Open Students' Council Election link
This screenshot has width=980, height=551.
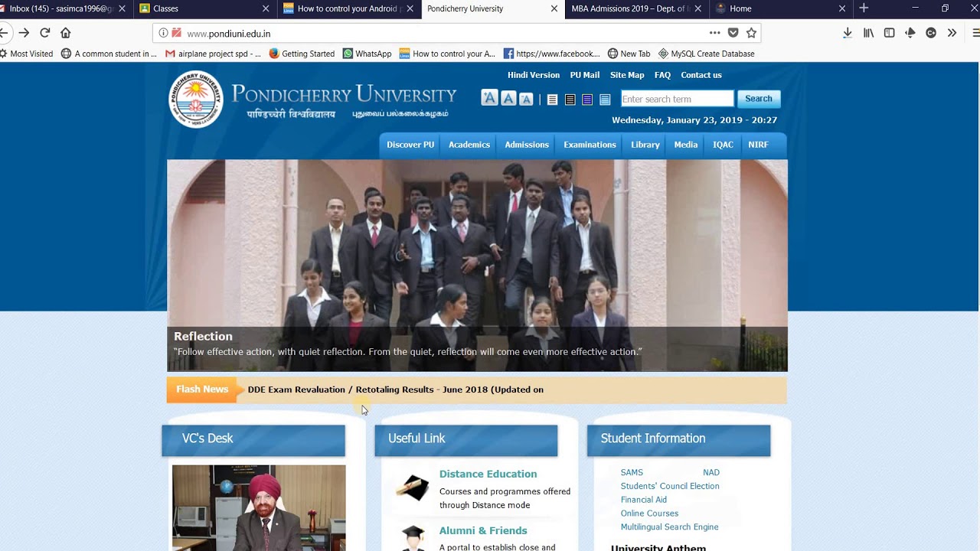tap(670, 486)
